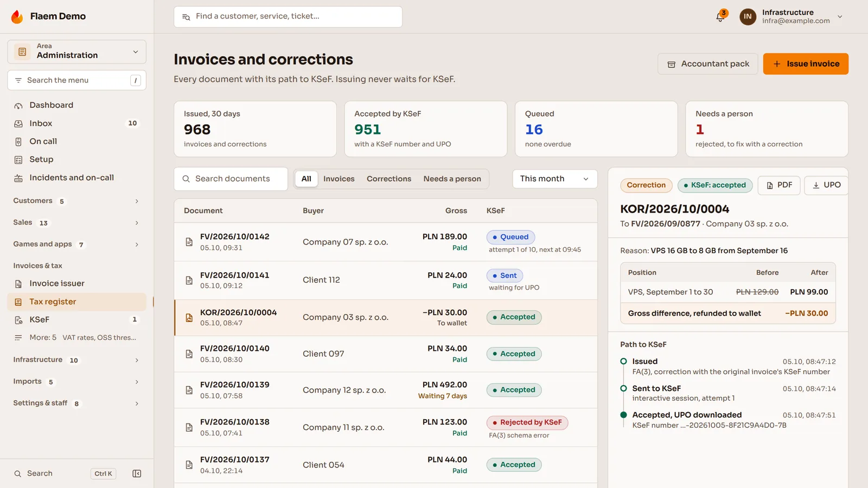Viewport: 868px width, 488px height.
Task: Expand the Infrastructure section
Action: [x=76, y=360]
